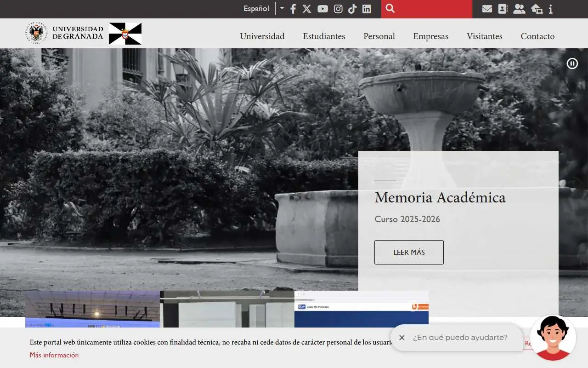Viewport: 588px width, 368px height.
Task: Click the 'Curso 2025-2026' subtitle text
Action: 407,219
